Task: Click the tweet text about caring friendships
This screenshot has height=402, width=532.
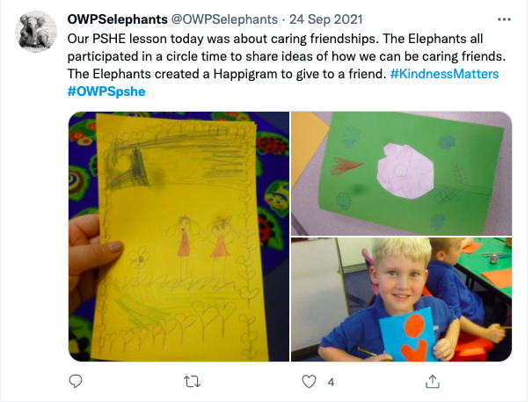Action: (x=287, y=56)
